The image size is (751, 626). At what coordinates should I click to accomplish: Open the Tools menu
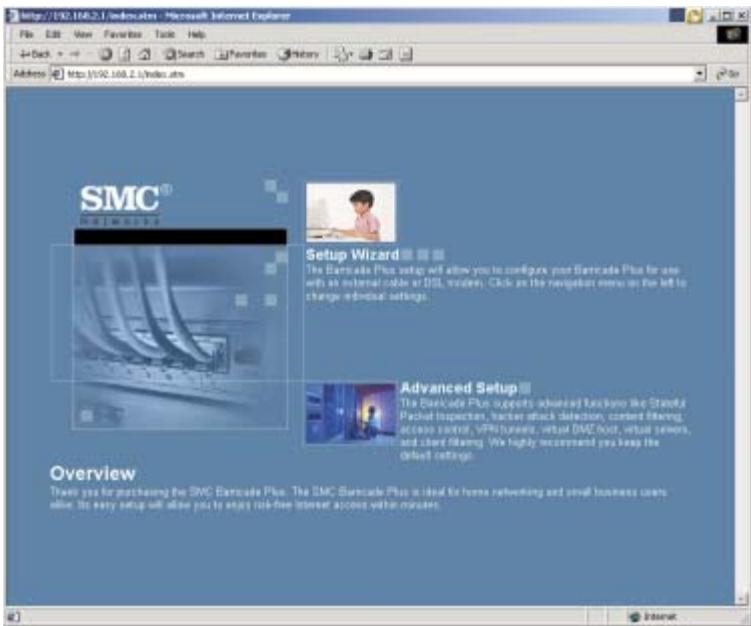[x=165, y=34]
